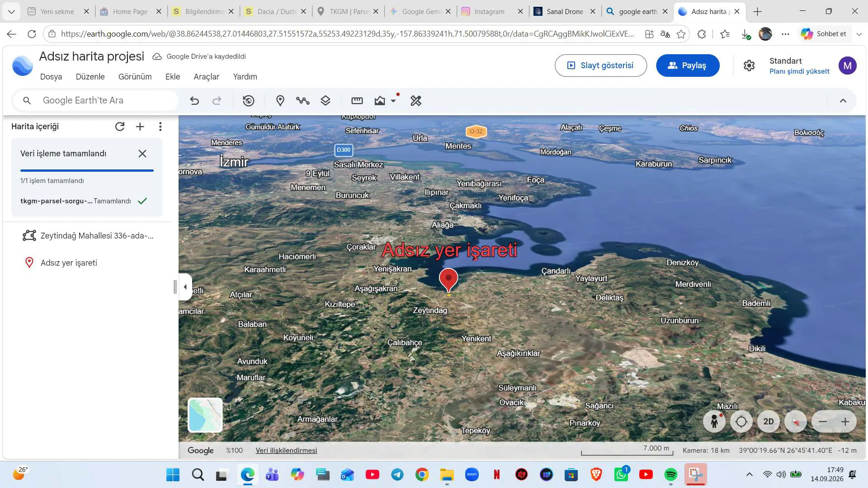Open the Dosya menu
The width and height of the screenshot is (868, 488).
click(x=51, y=77)
